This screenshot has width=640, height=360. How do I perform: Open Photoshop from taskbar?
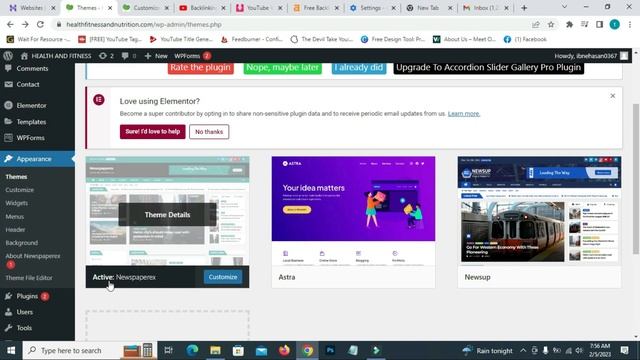coord(330,350)
